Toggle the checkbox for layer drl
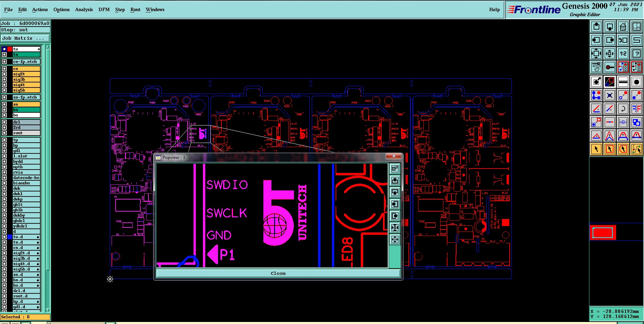Screen dimensions: 644x324 coord(4,122)
